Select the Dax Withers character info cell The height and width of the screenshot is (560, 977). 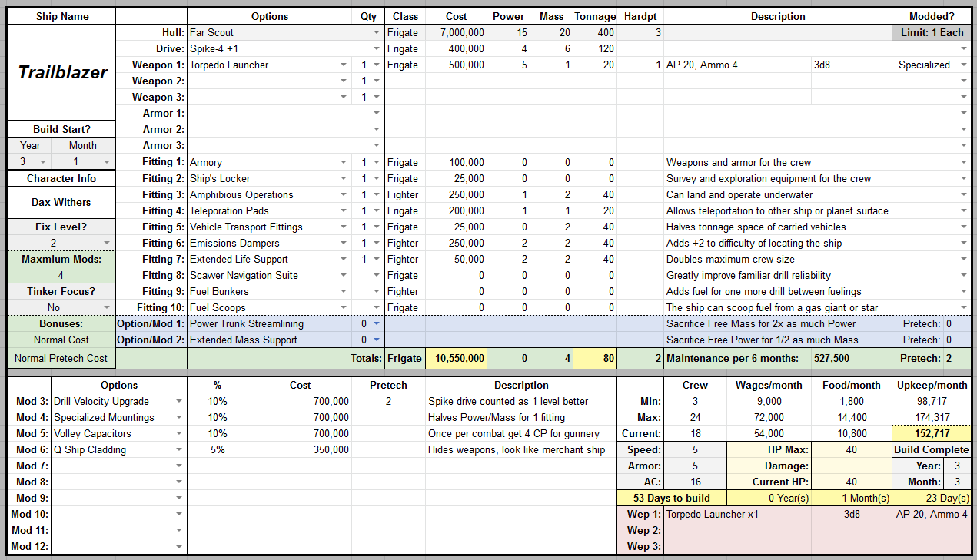coord(61,203)
